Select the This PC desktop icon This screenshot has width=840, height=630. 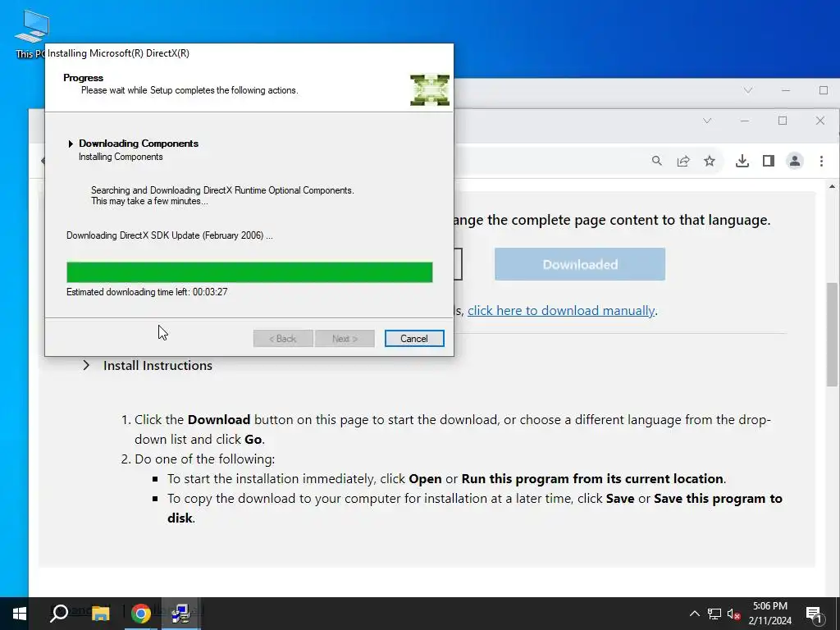click(30, 34)
